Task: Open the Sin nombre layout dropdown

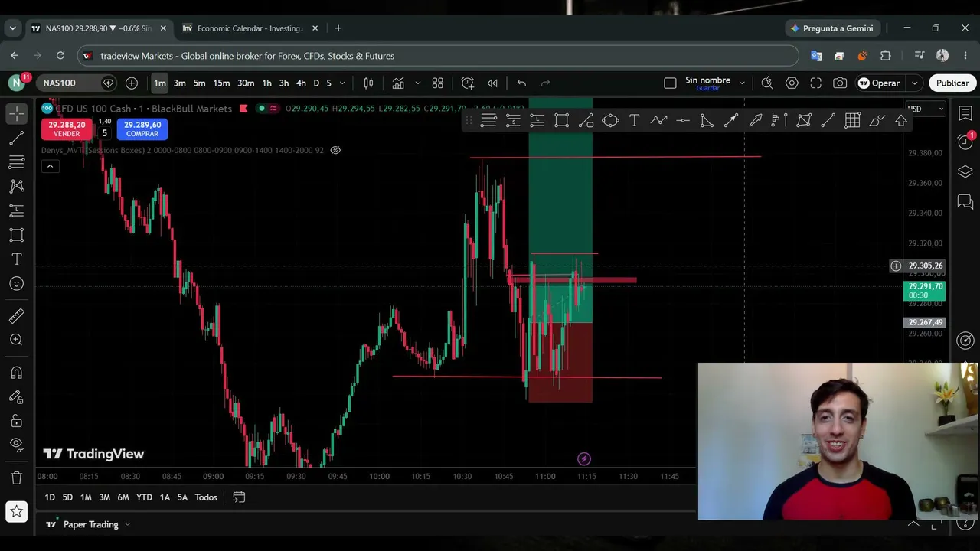Action: [x=741, y=83]
